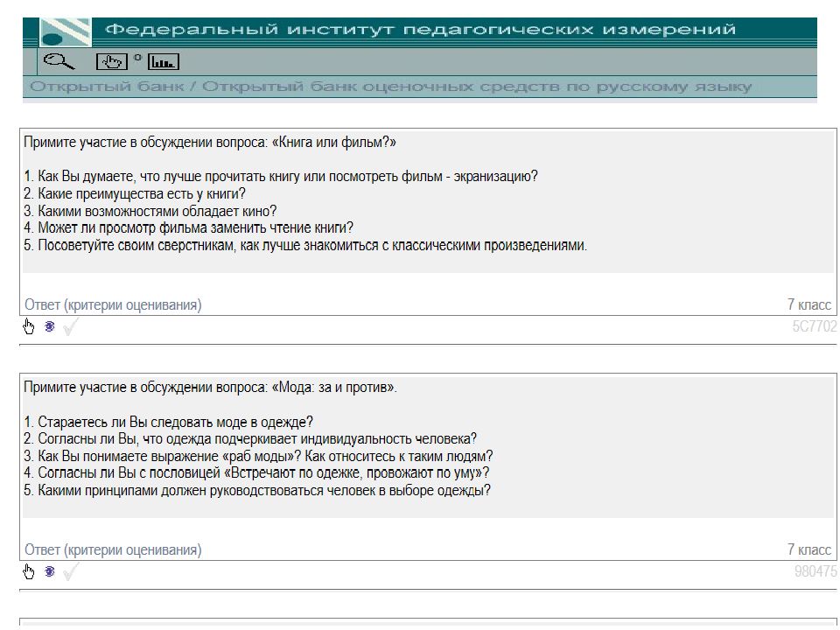Click hand icon under task 980475

28,571
